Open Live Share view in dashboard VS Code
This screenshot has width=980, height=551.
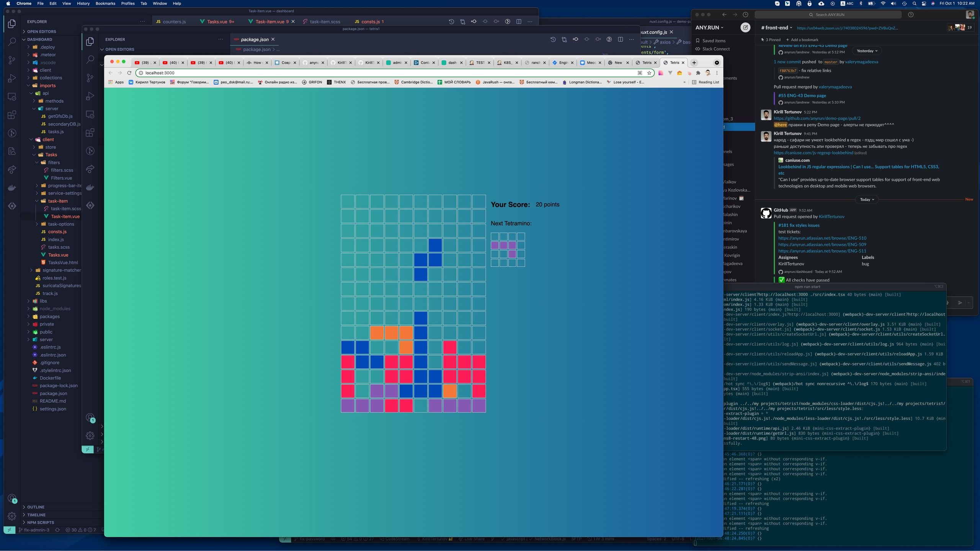[12, 170]
